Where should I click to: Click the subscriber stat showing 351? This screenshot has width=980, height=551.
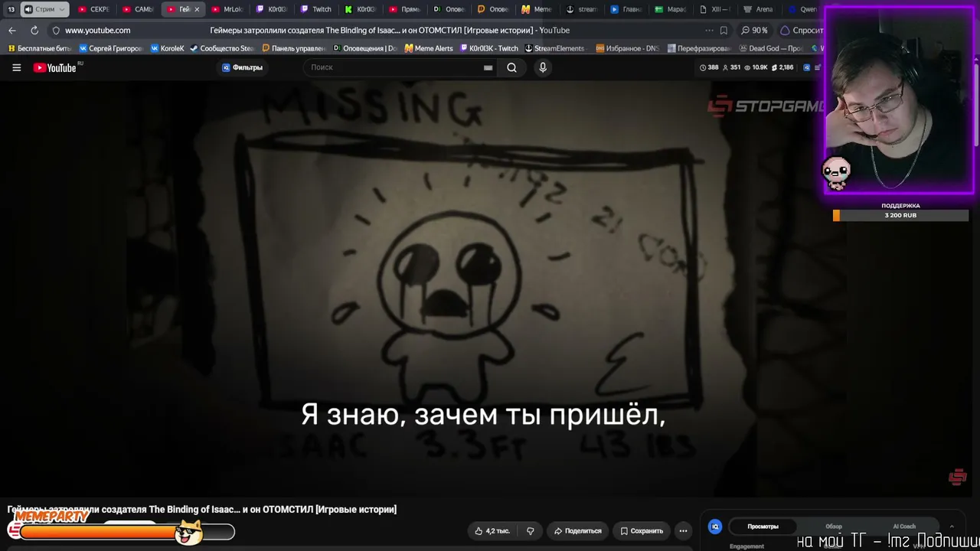[731, 67]
